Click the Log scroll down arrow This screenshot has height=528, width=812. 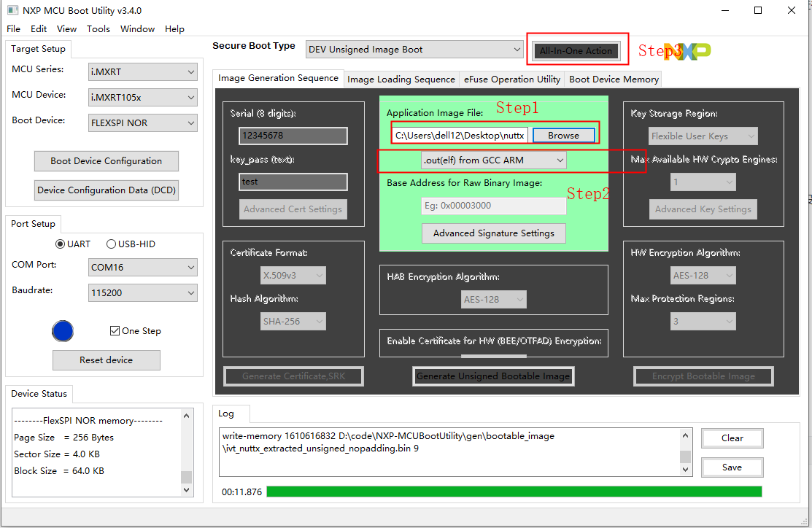(685, 470)
